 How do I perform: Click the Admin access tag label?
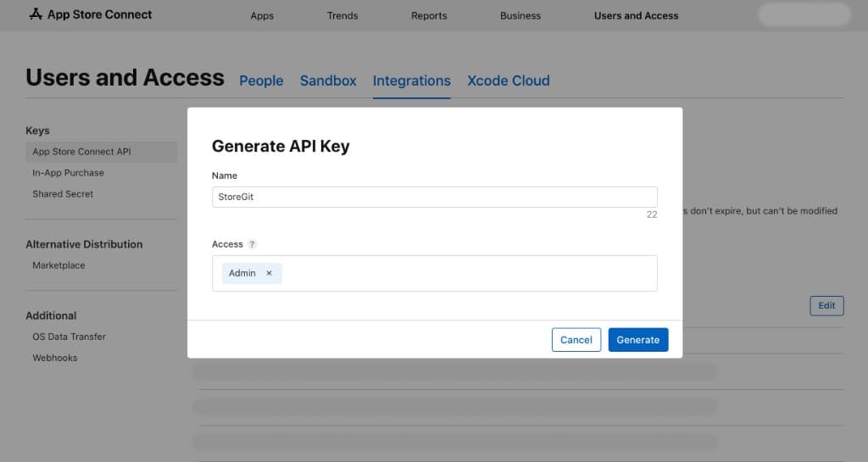coord(242,273)
